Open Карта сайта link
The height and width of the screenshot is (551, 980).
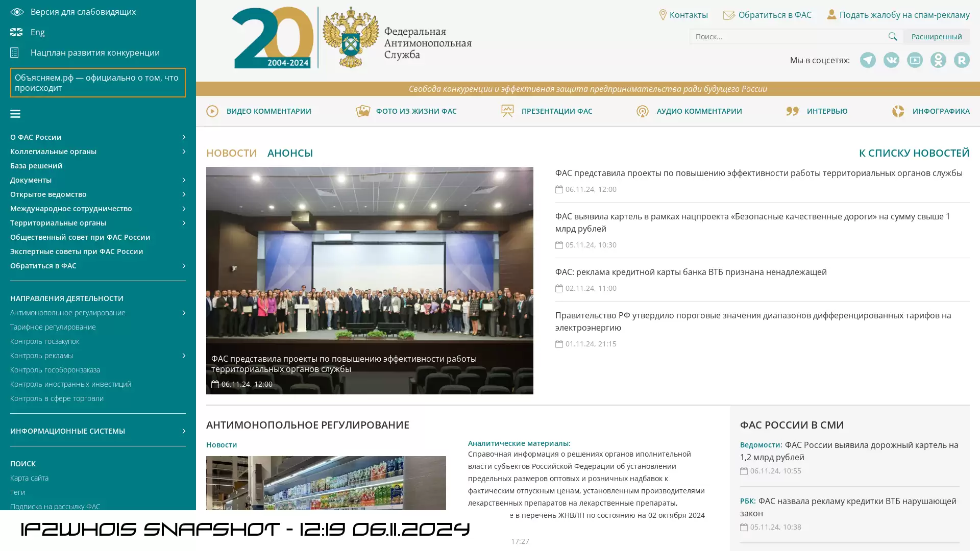pos(29,478)
